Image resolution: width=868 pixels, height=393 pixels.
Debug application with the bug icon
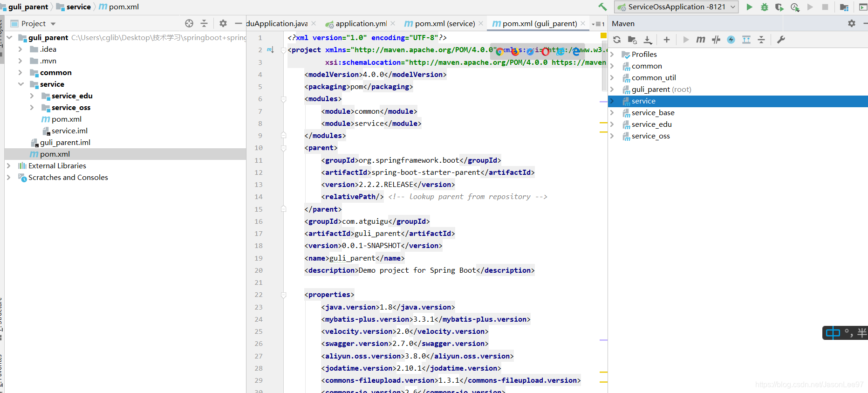(x=765, y=7)
